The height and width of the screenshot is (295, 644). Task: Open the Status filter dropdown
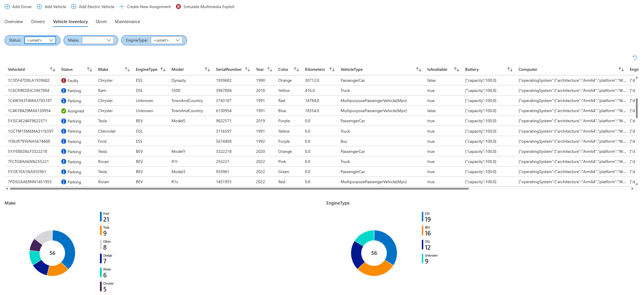[x=40, y=40]
